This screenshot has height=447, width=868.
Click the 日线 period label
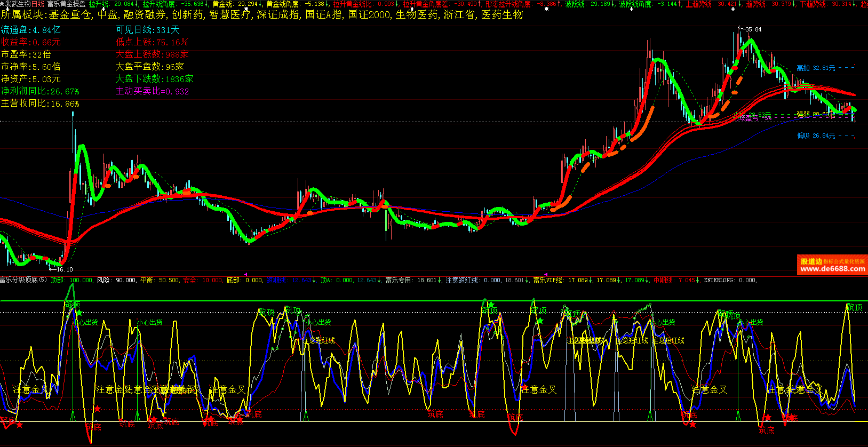[38, 4]
